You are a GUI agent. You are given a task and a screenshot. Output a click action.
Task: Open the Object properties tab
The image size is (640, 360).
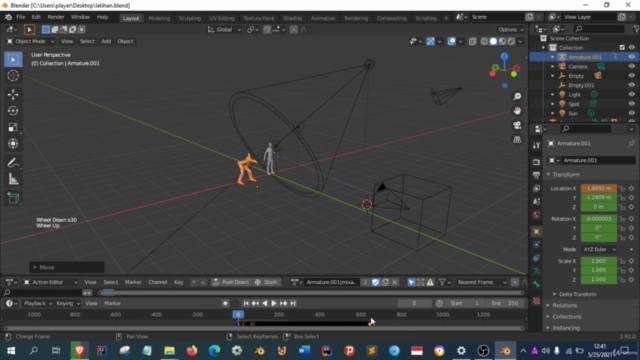[x=536, y=231]
